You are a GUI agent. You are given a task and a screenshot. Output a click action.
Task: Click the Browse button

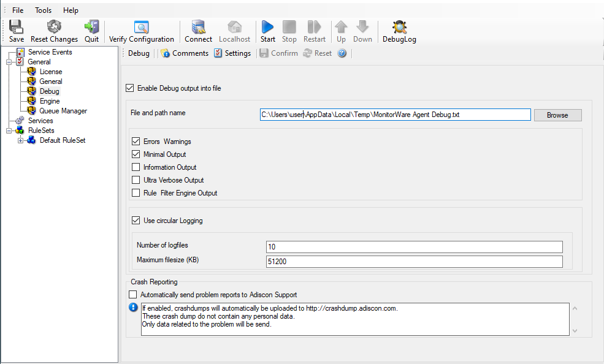(557, 115)
